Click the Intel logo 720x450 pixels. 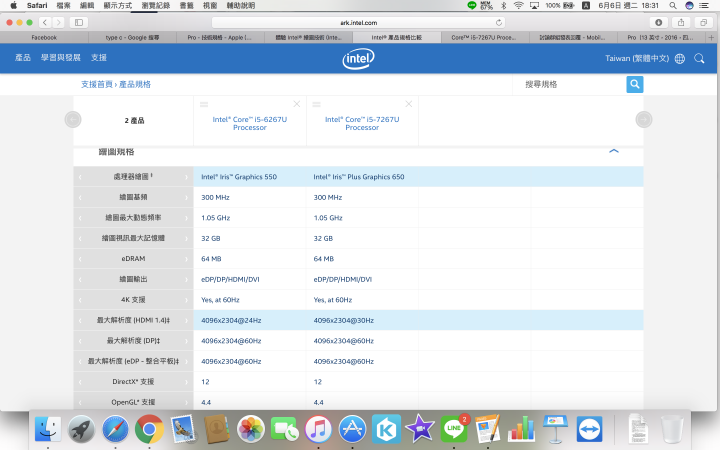pyautogui.click(x=358, y=59)
